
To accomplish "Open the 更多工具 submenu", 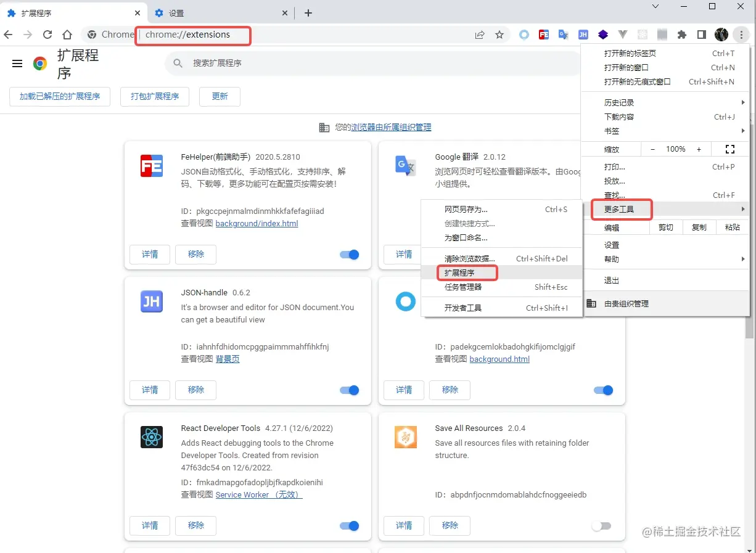I will click(x=666, y=210).
